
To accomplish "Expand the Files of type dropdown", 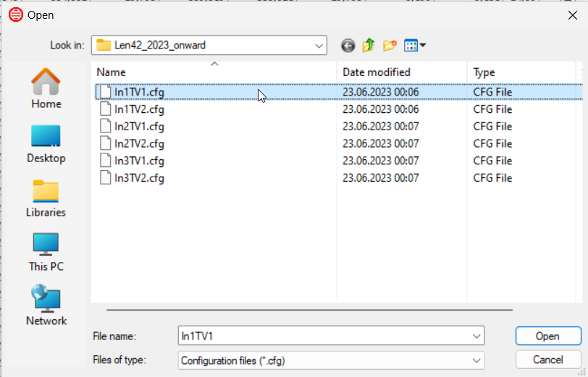I will coord(476,361).
